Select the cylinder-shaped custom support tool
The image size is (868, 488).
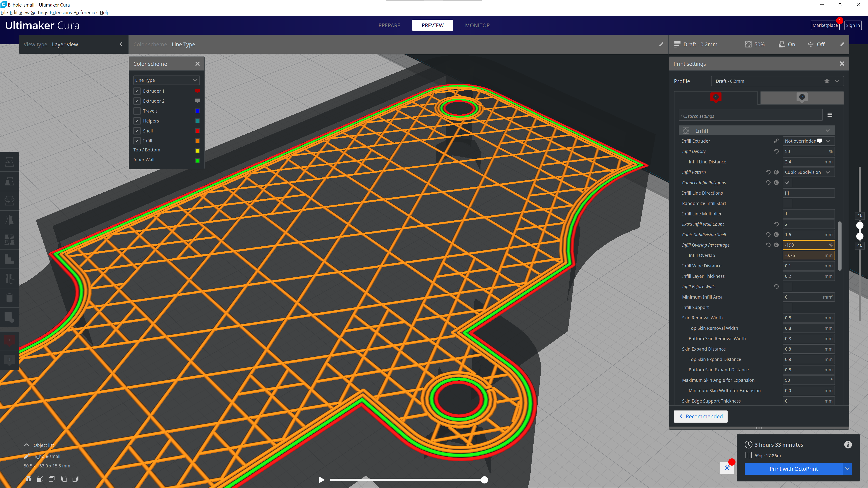point(9,298)
